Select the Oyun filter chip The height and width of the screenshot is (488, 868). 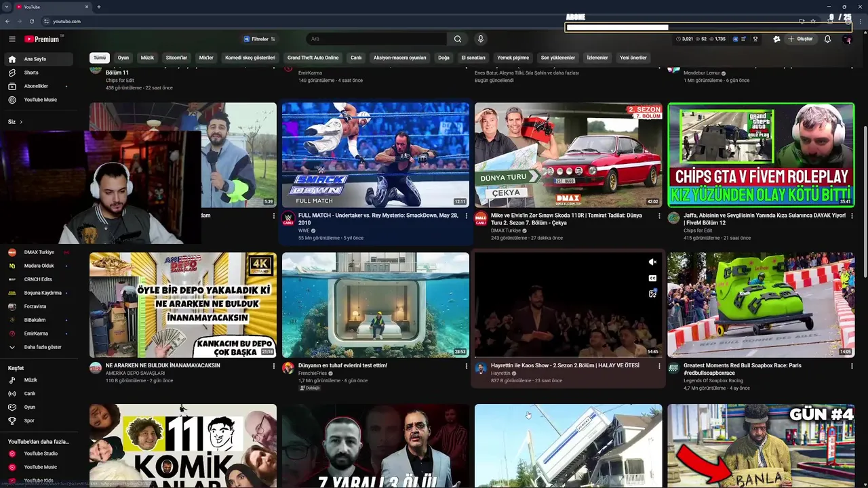click(123, 58)
